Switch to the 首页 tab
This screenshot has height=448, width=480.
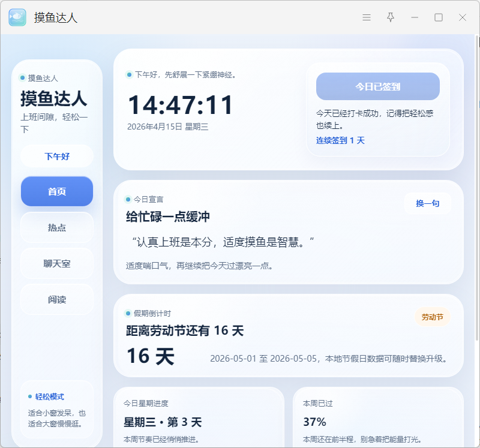(x=57, y=191)
